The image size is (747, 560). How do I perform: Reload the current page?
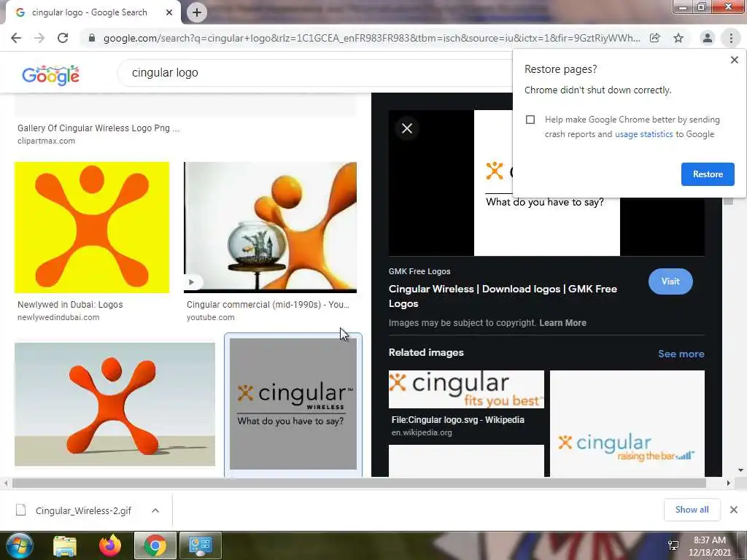point(63,38)
